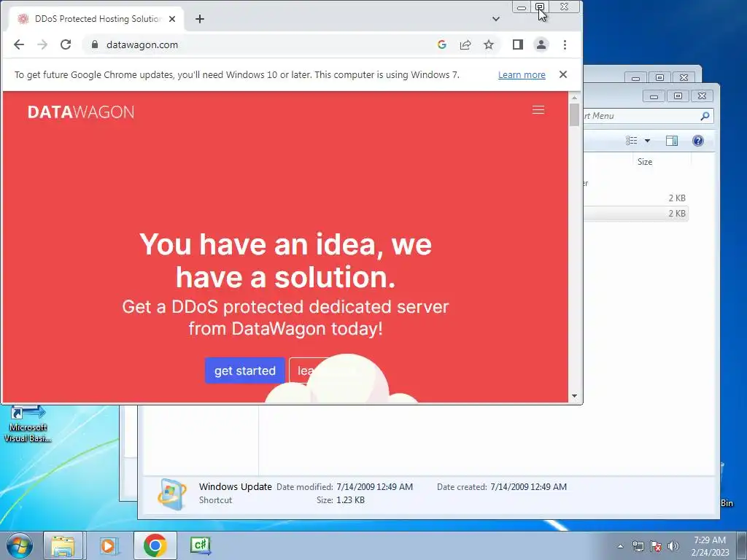Toggle Chrome side panel
The width and height of the screenshot is (747, 560).
click(x=518, y=44)
